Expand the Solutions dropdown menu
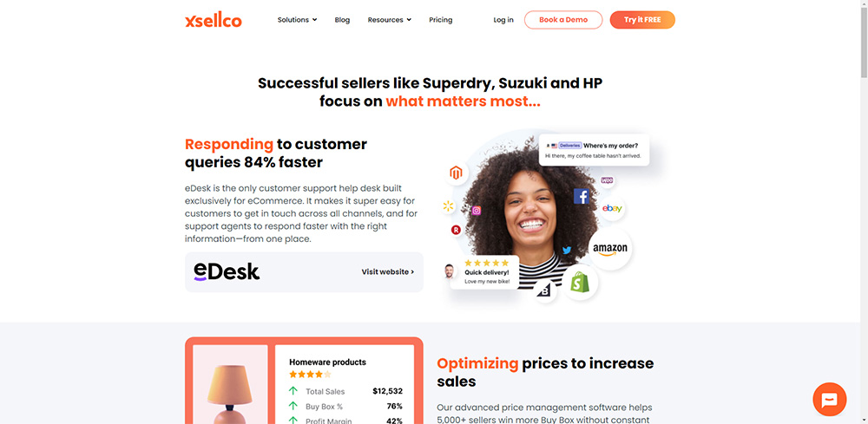 point(297,20)
